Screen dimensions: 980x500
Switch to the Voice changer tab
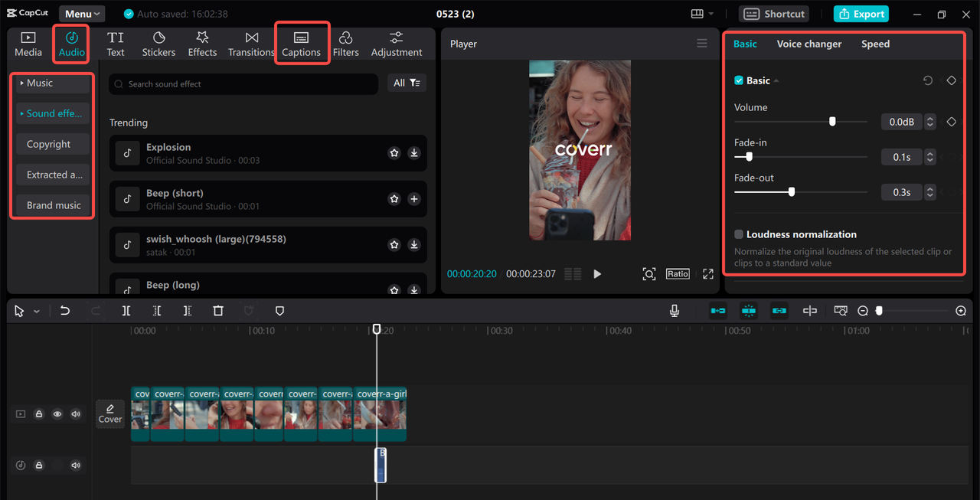tap(809, 44)
